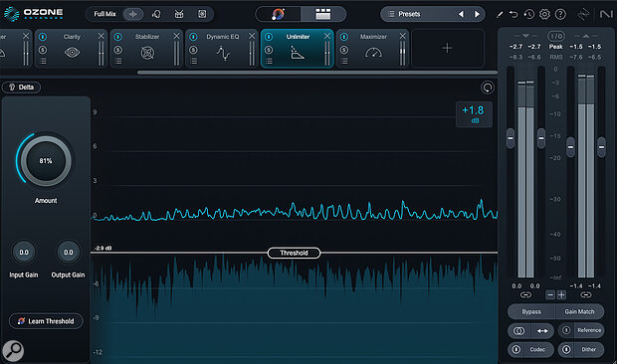The height and width of the screenshot is (364, 617).
Task: Select the Stabilizer module tab
Action: point(146,49)
